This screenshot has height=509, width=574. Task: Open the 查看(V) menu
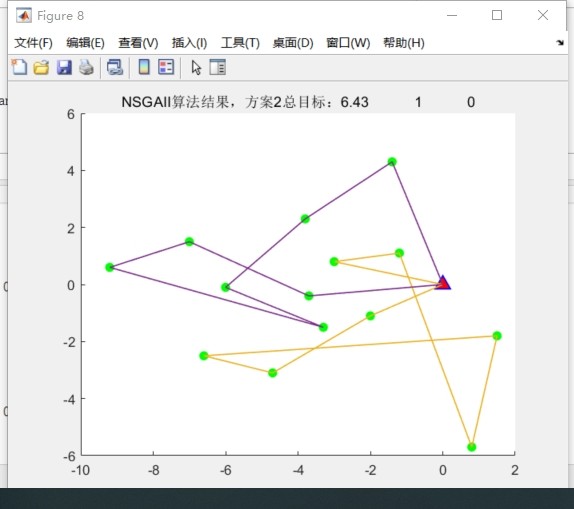point(138,43)
